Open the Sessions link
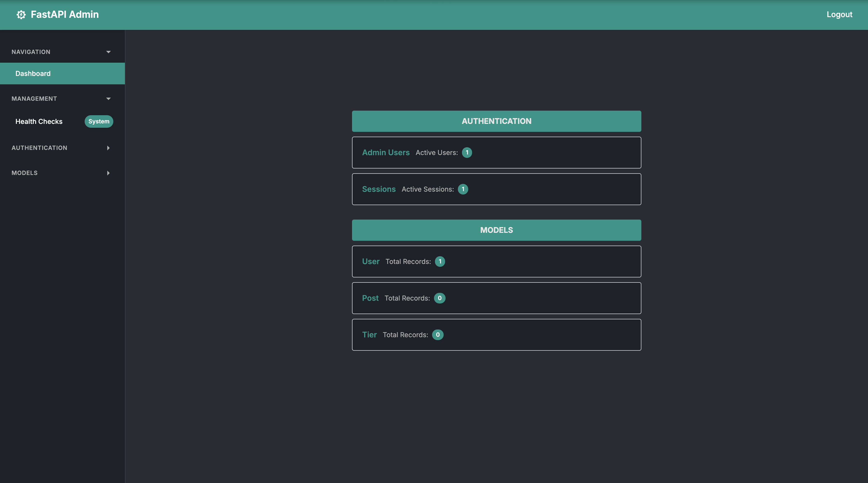Image resolution: width=868 pixels, height=483 pixels. tap(379, 189)
